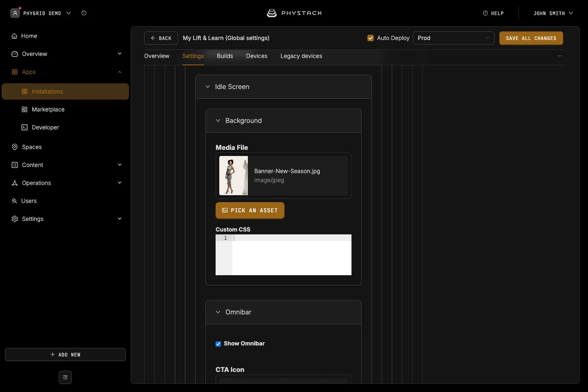Click Save All Changes button
Screen dimensions: 588x392
pyautogui.click(x=531, y=38)
